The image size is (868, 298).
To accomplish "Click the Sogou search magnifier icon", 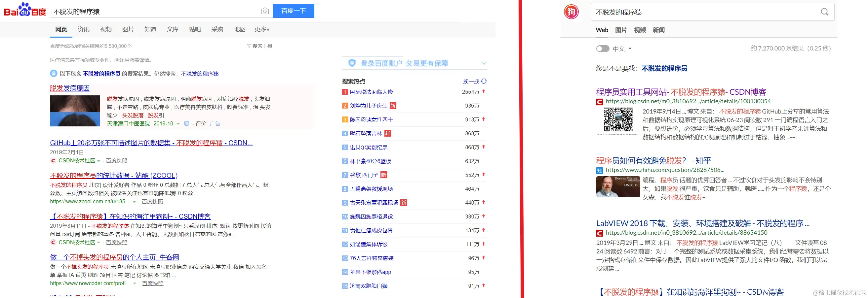I will click(x=824, y=12).
